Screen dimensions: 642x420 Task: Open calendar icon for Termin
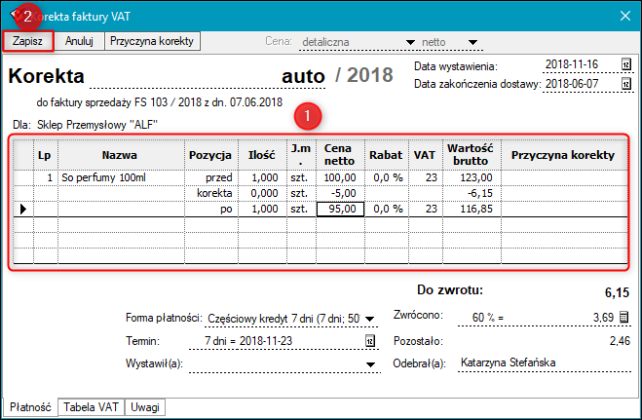click(370, 341)
